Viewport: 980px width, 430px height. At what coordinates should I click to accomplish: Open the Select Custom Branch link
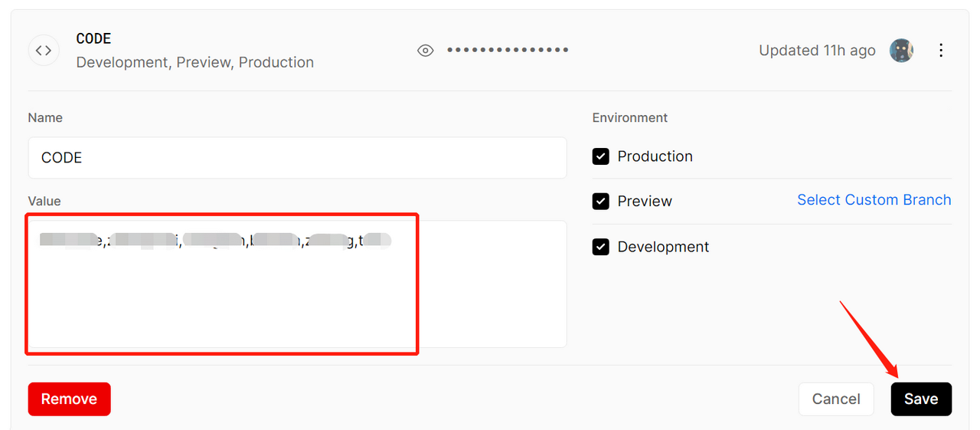click(x=874, y=200)
